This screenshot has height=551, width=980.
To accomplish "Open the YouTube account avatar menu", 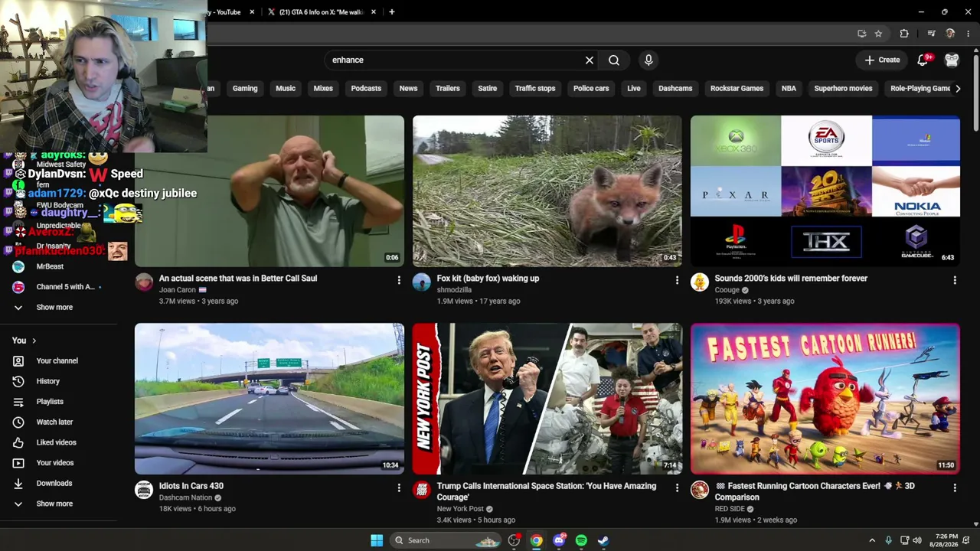I will [x=952, y=60].
